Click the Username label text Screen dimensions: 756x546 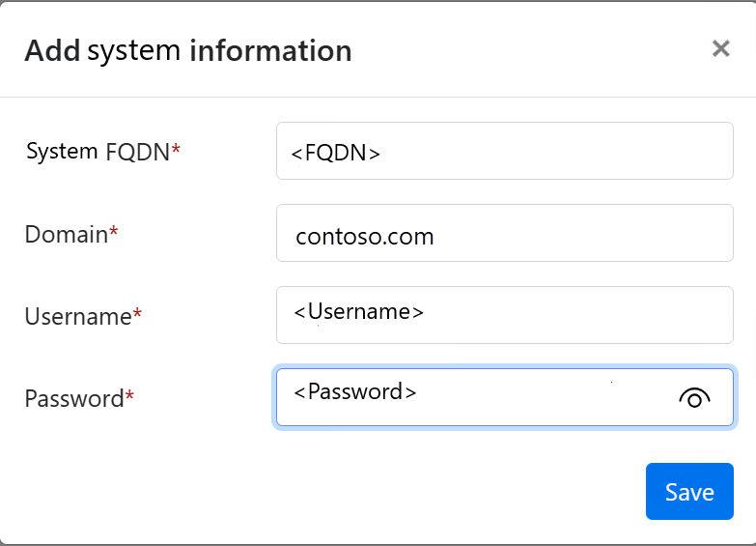coord(77,316)
